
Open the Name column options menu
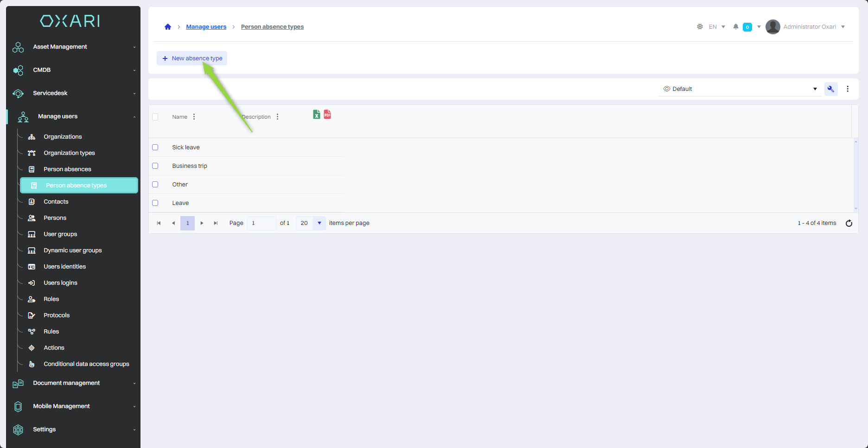click(x=194, y=117)
